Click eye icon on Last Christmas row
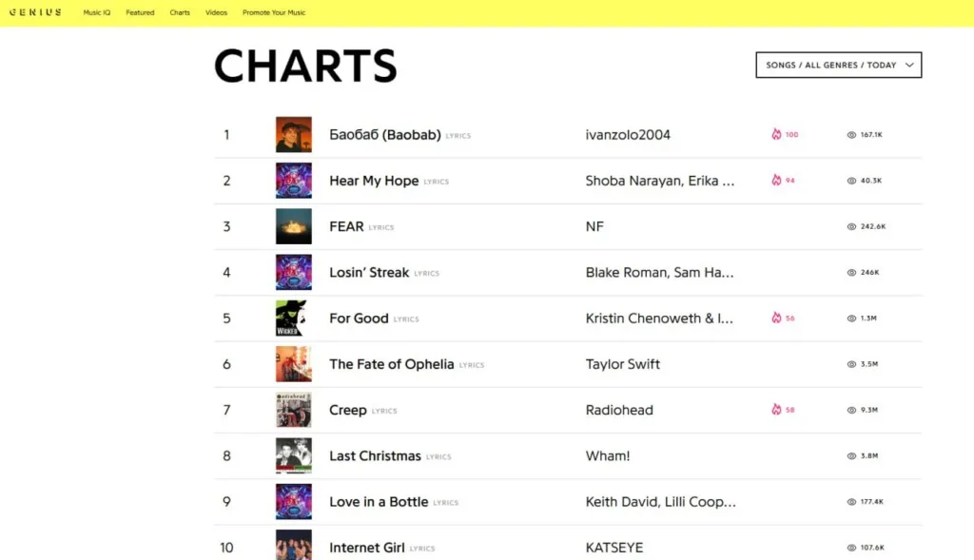This screenshot has height=560, width=974. pos(851,456)
